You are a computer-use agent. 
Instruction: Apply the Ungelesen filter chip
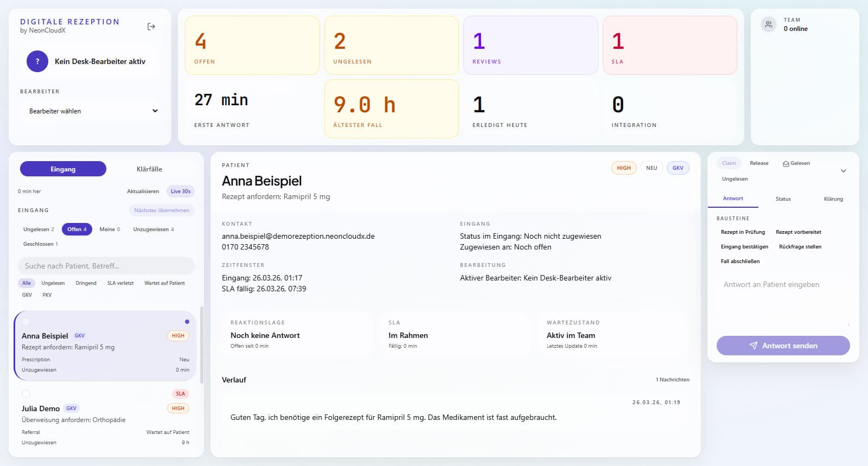(x=53, y=283)
